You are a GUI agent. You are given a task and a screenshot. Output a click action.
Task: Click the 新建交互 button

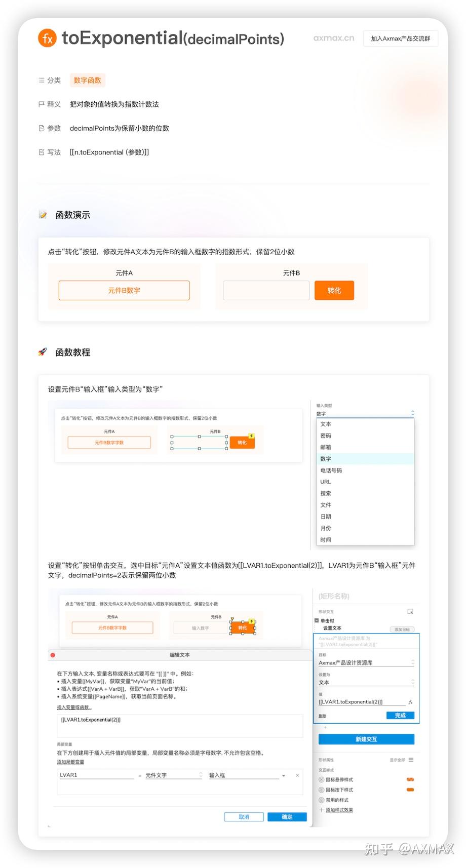click(x=366, y=739)
